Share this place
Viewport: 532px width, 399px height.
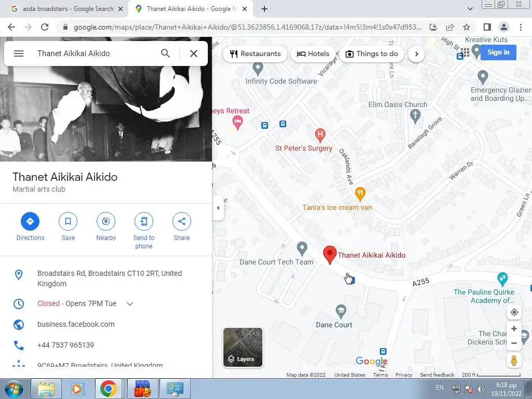181,227
